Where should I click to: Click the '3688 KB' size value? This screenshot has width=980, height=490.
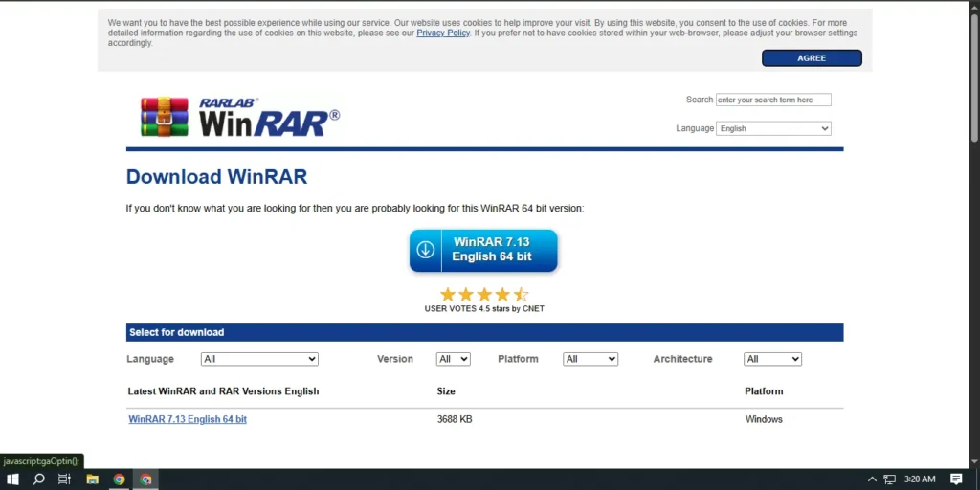point(455,419)
